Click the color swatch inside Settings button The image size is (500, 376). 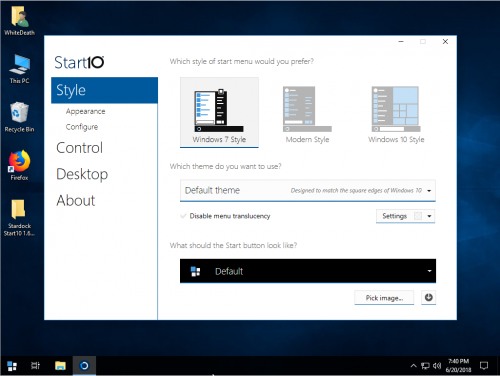[x=418, y=216]
